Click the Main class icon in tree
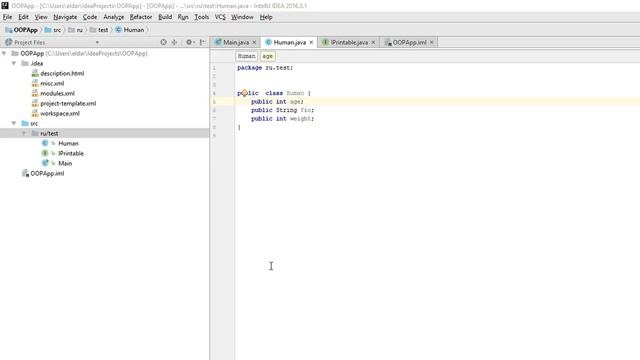The image size is (640, 360). click(45, 163)
